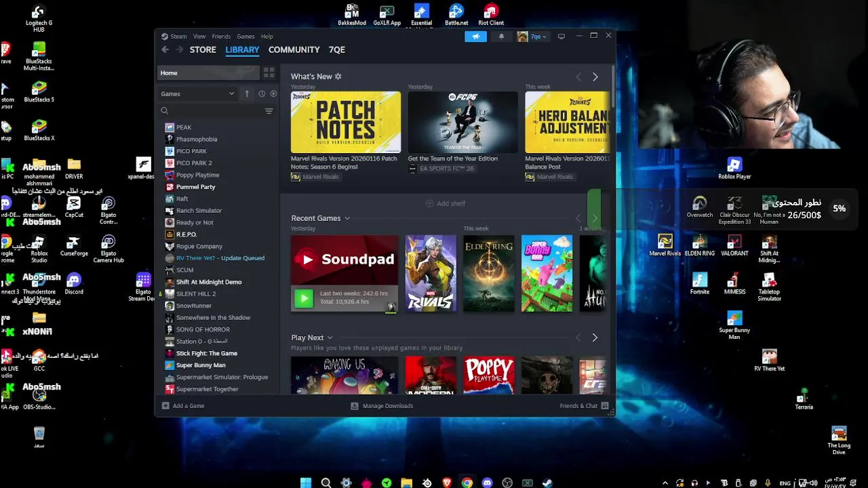
Task: Open the 7qe account dropdown
Action: click(x=532, y=37)
